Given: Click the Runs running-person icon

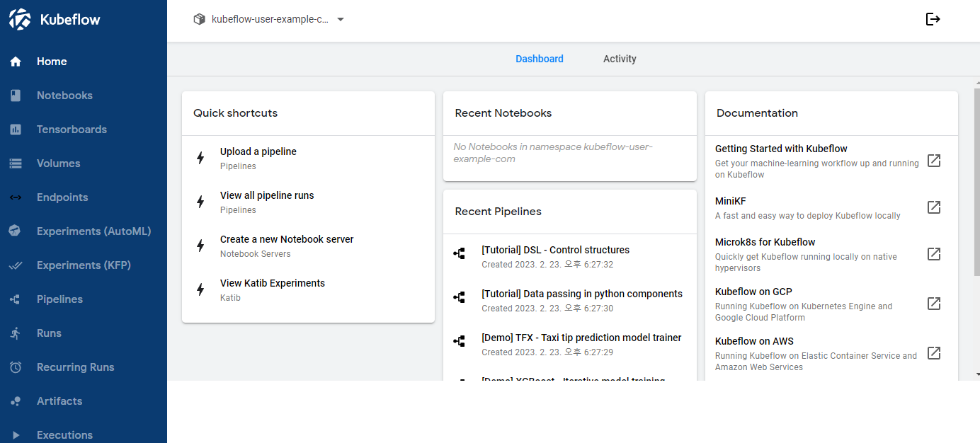Looking at the screenshot, I should (16, 333).
